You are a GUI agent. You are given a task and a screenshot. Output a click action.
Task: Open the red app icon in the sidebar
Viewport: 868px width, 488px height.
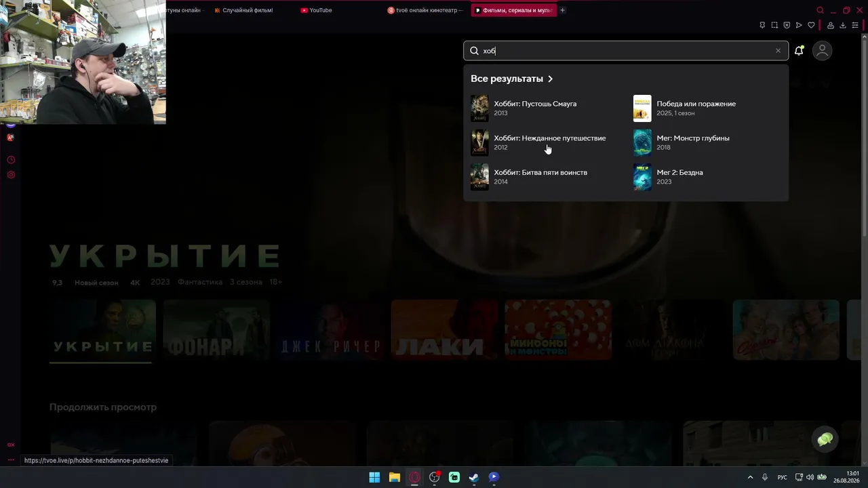pyautogui.click(x=11, y=138)
